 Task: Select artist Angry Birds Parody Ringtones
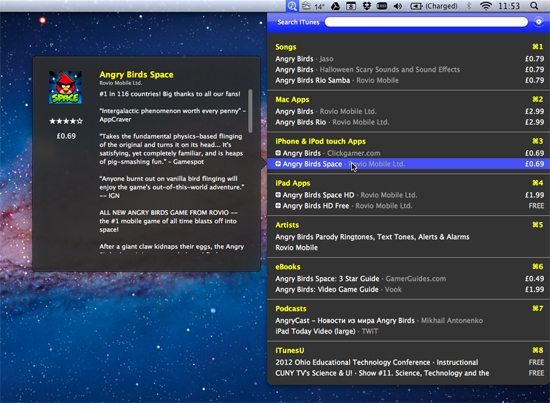(409, 237)
